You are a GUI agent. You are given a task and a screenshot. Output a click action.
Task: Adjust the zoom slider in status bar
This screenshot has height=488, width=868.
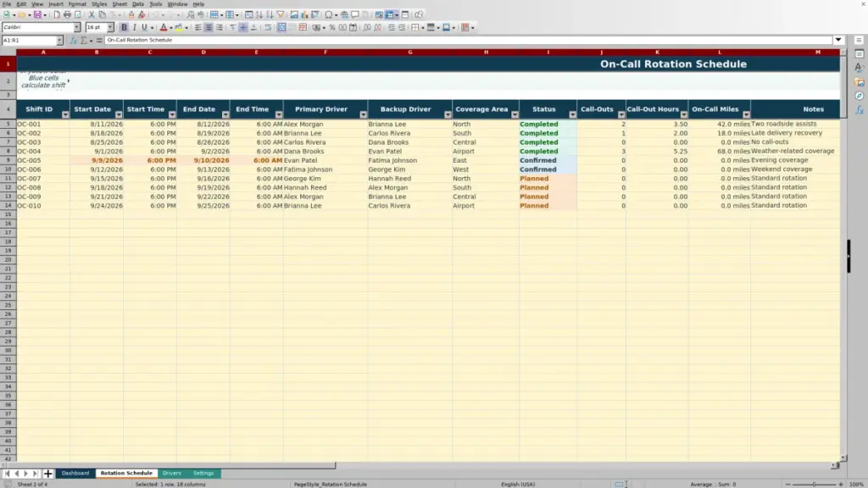815,484
